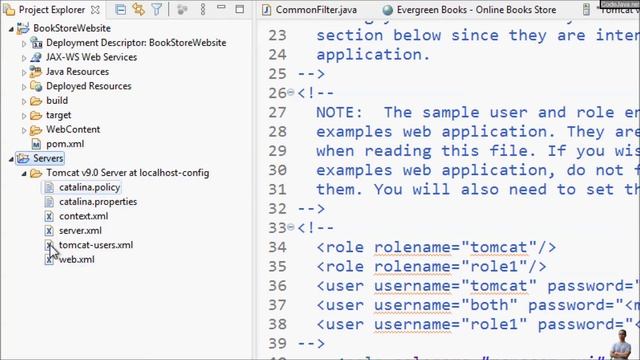Viewport: 640px width, 360px height.
Task: Select tomcat-users.xml file
Action: 96,245
